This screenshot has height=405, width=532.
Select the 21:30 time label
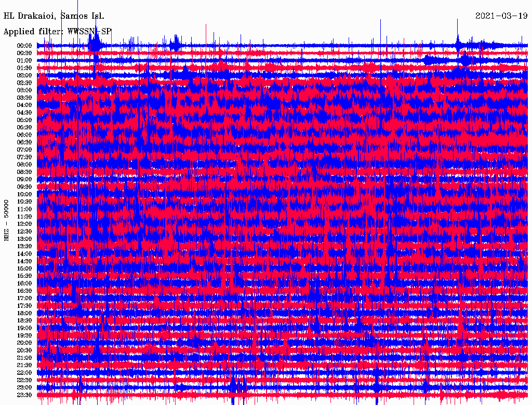[24, 366]
